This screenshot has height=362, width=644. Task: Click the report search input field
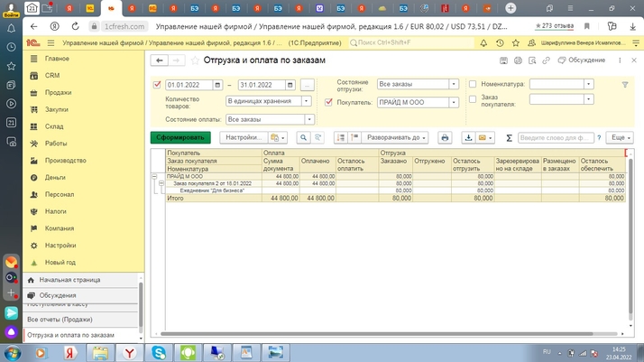(x=555, y=138)
